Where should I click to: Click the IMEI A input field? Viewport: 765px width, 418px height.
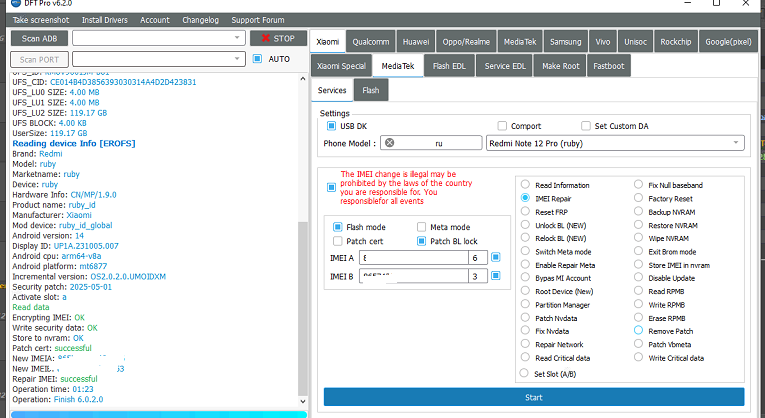[414, 258]
